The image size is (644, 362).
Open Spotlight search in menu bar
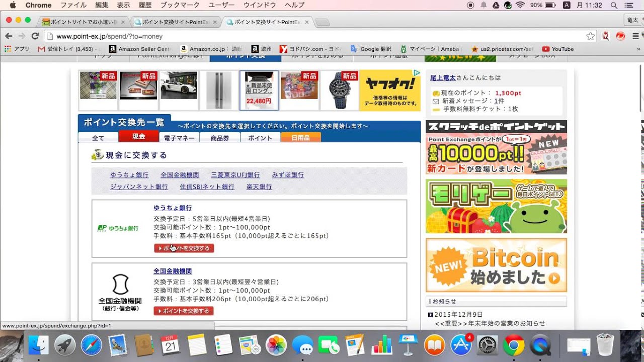click(x=613, y=5)
